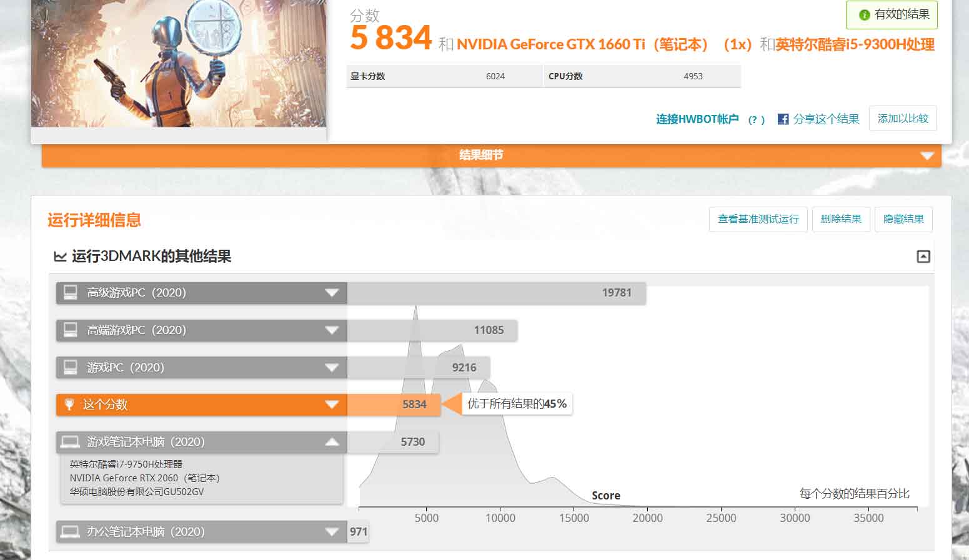Click the large score 5 834
Screen dimensions: 969x560
tap(391, 38)
